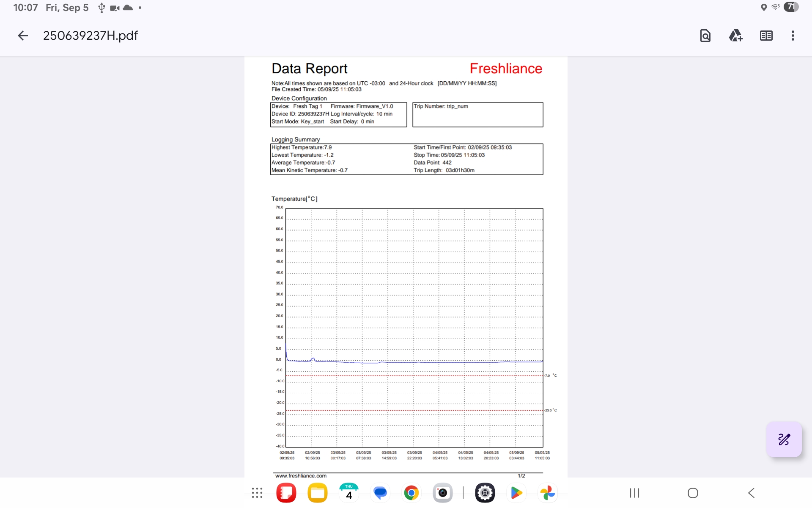
Task: Tap the floating annotate pen button
Action: pos(784,439)
